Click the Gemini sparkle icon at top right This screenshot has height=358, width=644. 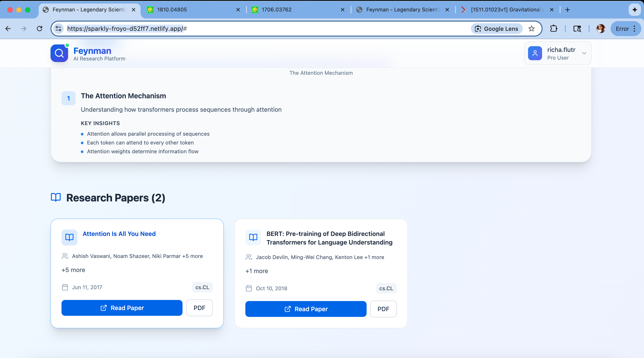(634, 10)
